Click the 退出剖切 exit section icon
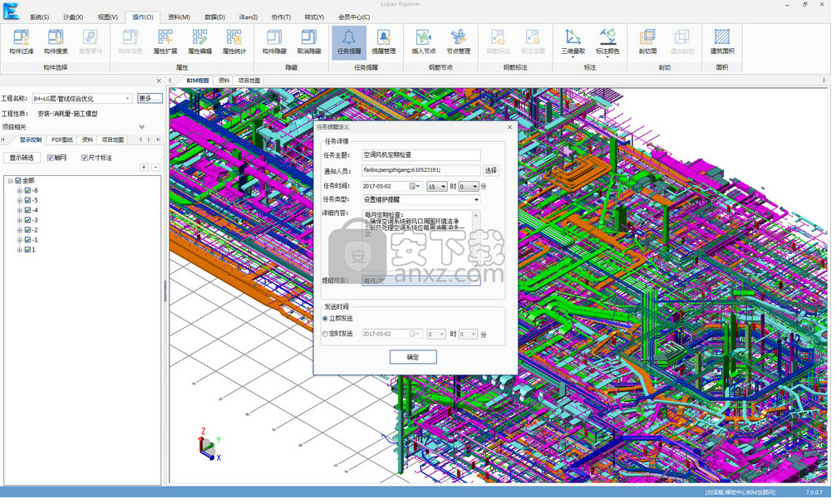836x504 pixels. (x=682, y=42)
